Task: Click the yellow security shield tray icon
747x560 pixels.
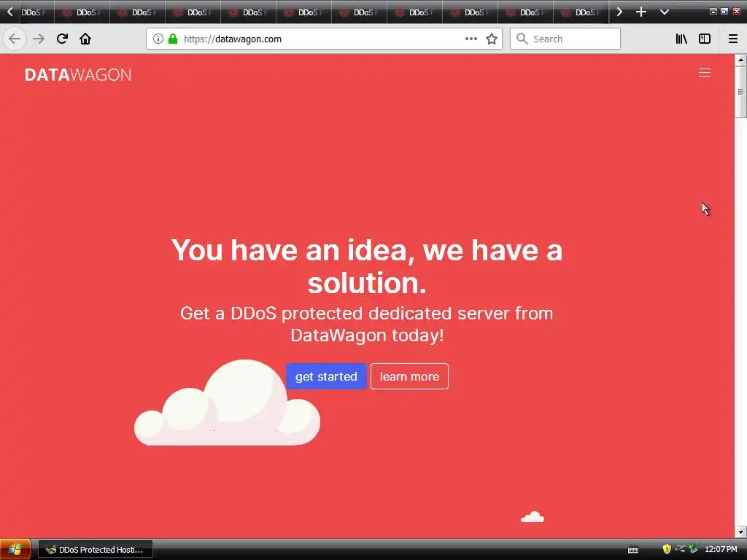Action: pos(667,549)
